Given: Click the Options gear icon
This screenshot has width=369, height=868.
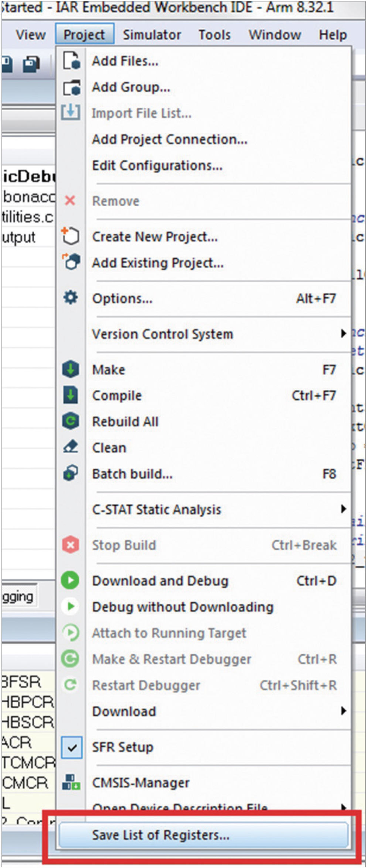Looking at the screenshot, I should (70, 297).
